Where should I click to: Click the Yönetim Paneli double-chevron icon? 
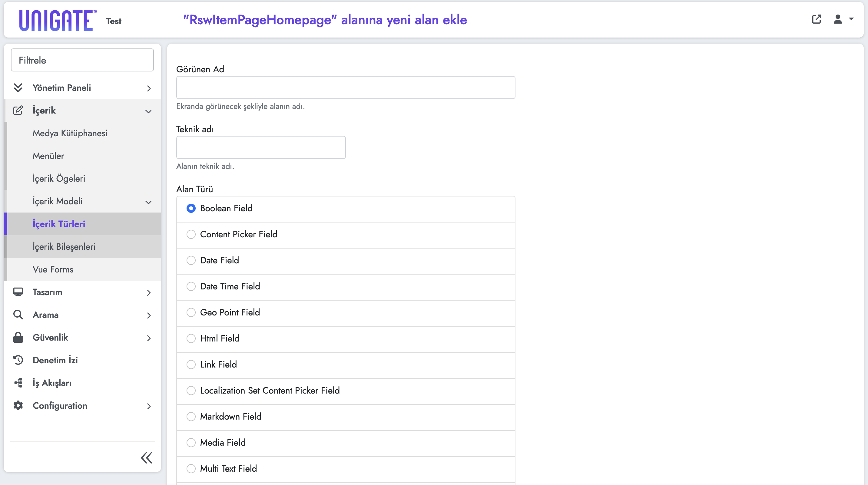pyautogui.click(x=18, y=87)
